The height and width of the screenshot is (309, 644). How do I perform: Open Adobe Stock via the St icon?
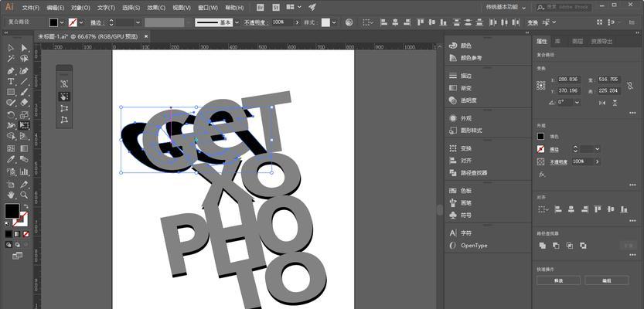pyautogui.click(x=276, y=7)
